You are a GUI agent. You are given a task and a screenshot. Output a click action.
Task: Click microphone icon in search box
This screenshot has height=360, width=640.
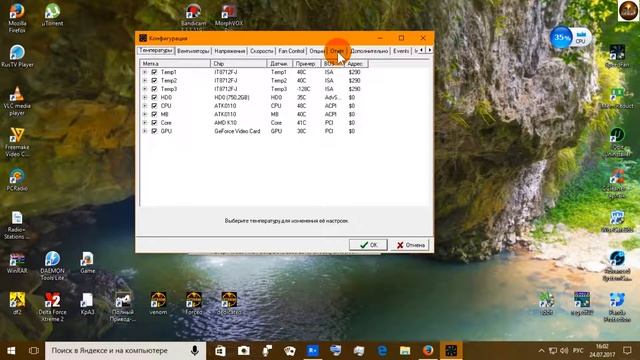click(x=195, y=351)
